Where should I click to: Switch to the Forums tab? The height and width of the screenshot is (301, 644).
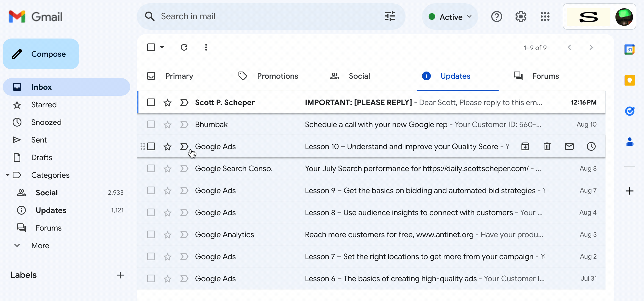click(x=545, y=76)
